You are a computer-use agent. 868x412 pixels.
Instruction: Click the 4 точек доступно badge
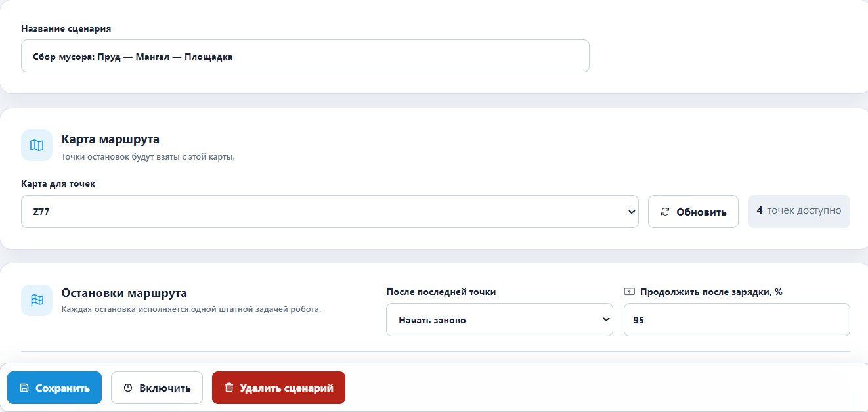(799, 211)
